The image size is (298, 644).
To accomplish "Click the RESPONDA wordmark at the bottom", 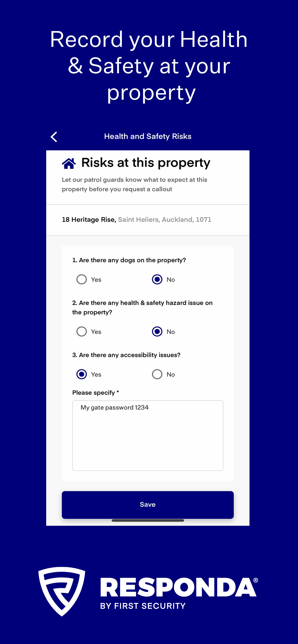I will click(x=178, y=587).
